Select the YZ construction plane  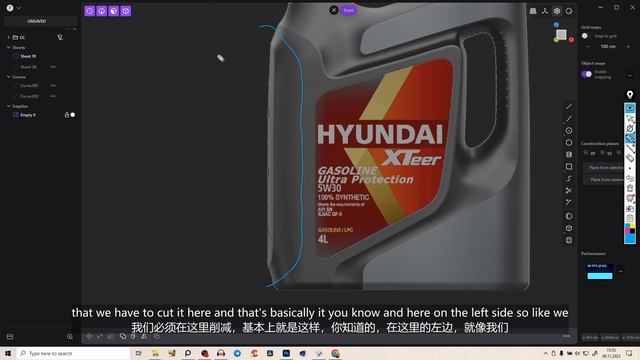point(606,153)
